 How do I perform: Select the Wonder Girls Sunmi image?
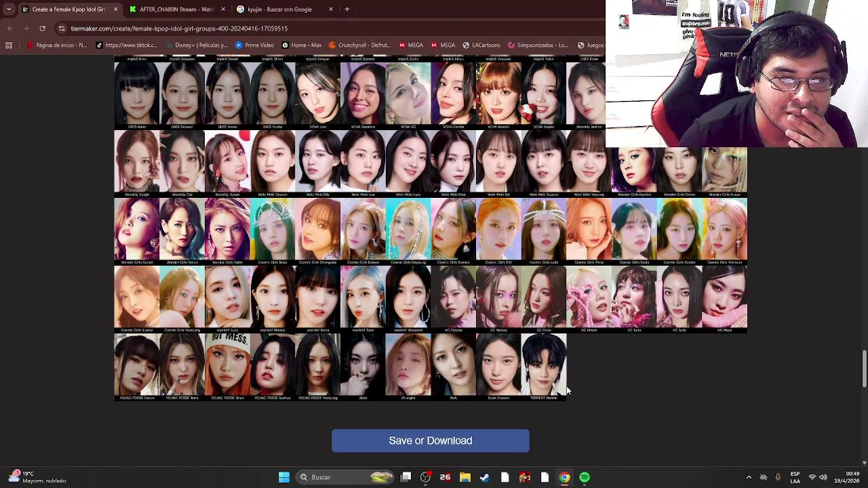137,231
